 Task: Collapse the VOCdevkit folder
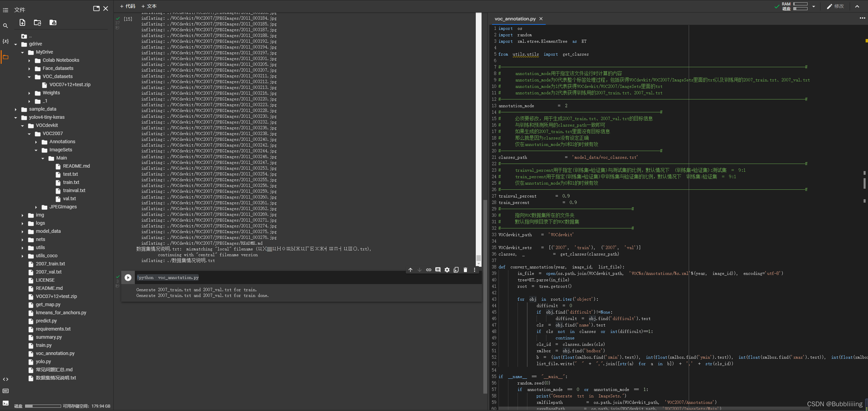pos(22,126)
